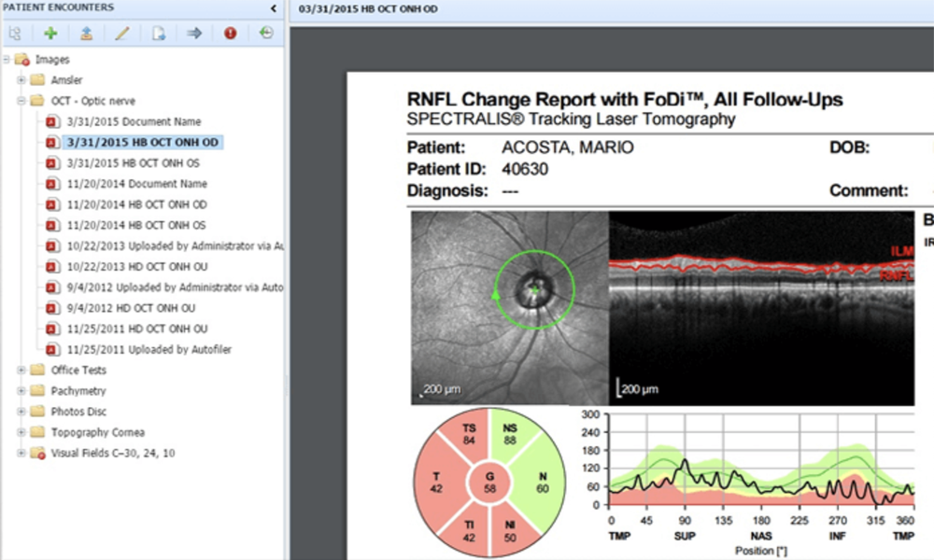The height and width of the screenshot is (560, 934).
Task: Click PDF icon beside 11/20/2014 Document Name
Action: pos(52,184)
